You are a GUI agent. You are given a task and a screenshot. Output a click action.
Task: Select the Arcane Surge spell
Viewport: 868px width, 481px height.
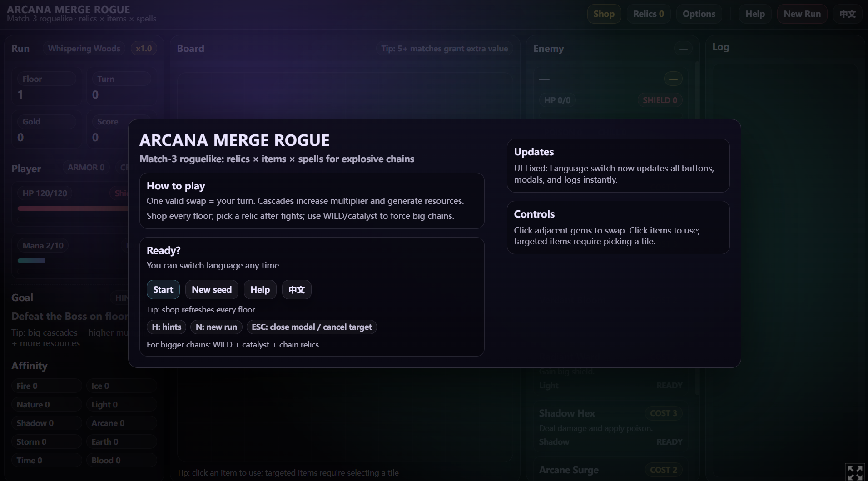pyautogui.click(x=610, y=470)
